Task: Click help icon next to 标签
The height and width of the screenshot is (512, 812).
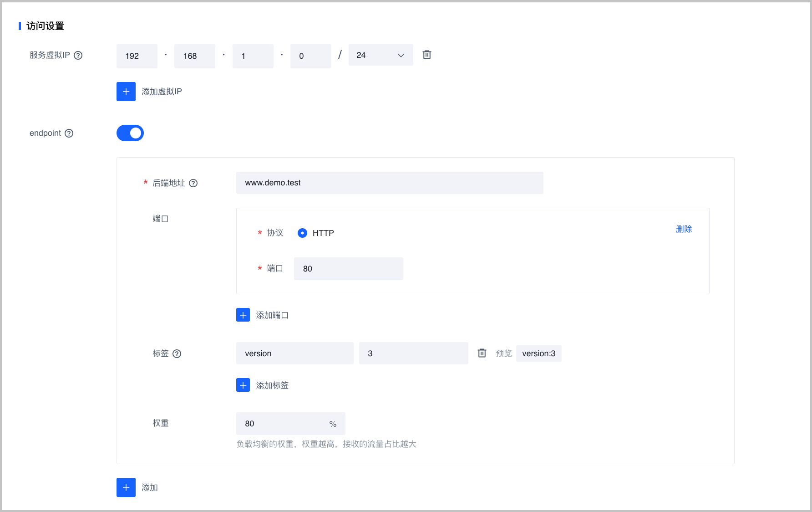Action: 177,353
